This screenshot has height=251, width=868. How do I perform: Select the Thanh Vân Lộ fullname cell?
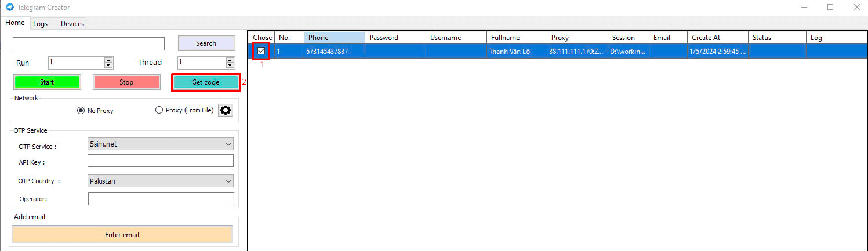point(517,51)
